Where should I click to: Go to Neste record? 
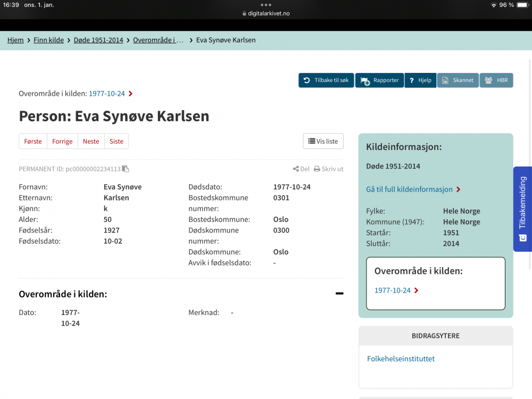coord(91,141)
